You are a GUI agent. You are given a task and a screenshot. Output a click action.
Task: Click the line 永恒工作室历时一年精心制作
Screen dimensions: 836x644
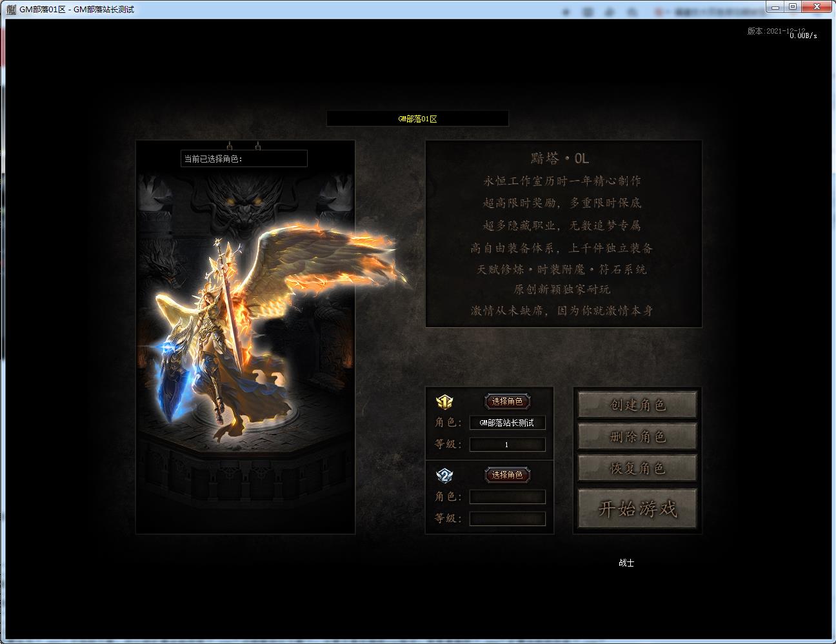[x=562, y=181]
